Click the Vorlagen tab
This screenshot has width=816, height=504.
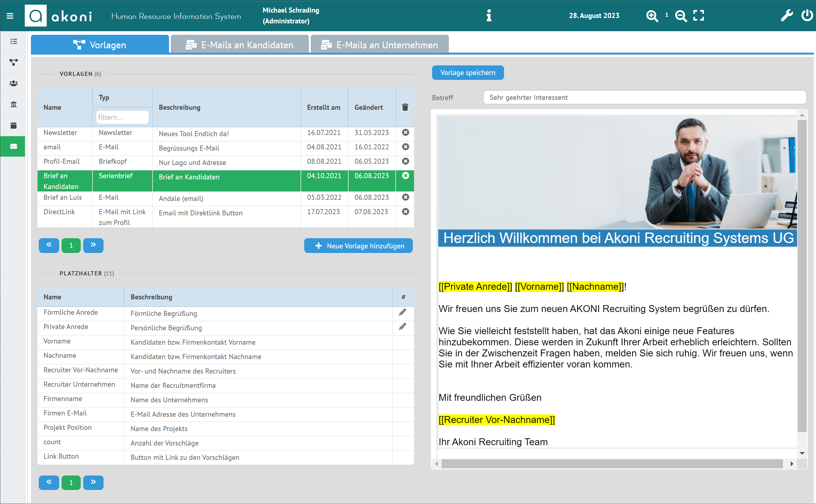point(100,45)
